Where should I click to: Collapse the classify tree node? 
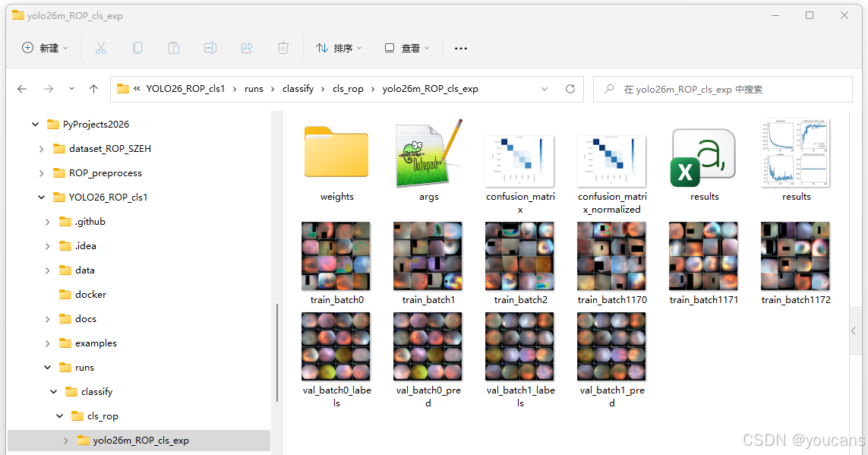pos(54,392)
